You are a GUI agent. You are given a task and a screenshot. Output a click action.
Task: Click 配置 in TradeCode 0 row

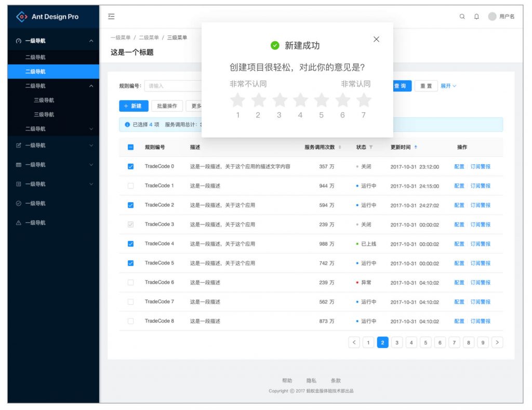(x=459, y=166)
